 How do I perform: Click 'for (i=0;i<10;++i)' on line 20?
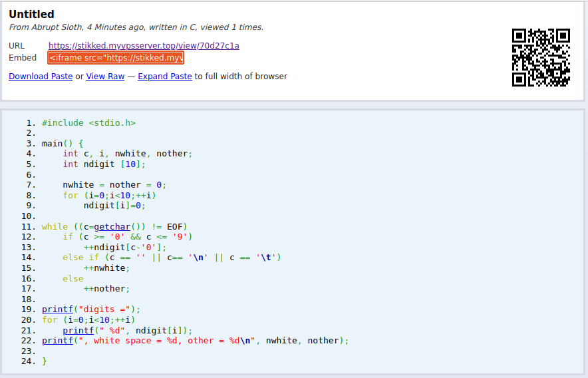(x=88, y=320)
